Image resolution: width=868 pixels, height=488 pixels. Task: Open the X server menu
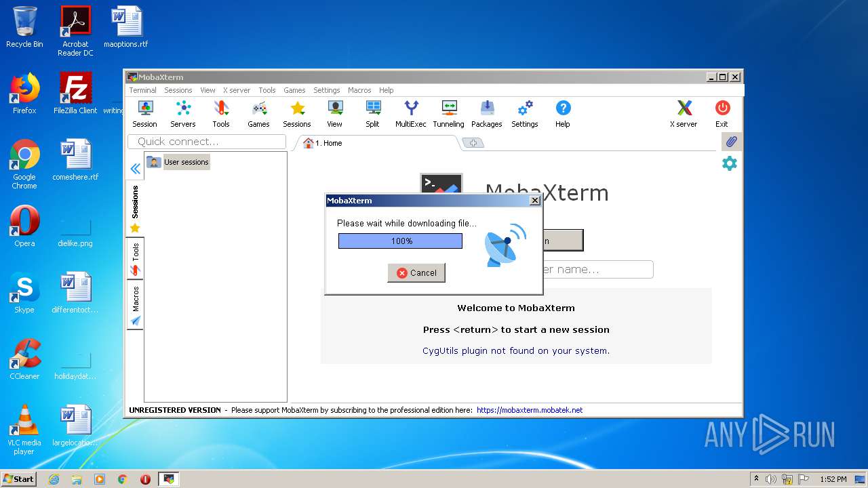236,90
